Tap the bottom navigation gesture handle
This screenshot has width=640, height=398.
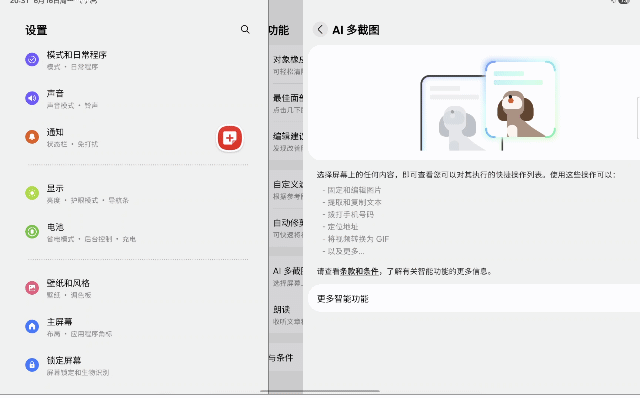[x=320, y=391]
